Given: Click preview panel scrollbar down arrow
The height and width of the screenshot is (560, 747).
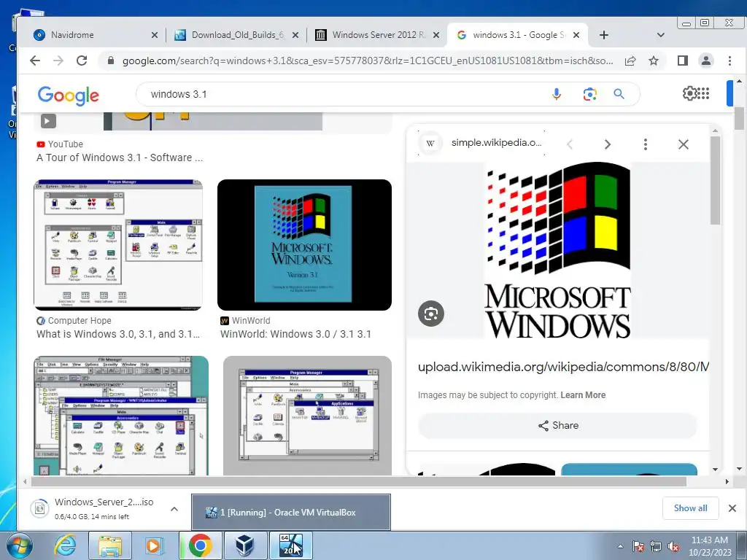Looking at the screenshot, I should pos(715,470).
